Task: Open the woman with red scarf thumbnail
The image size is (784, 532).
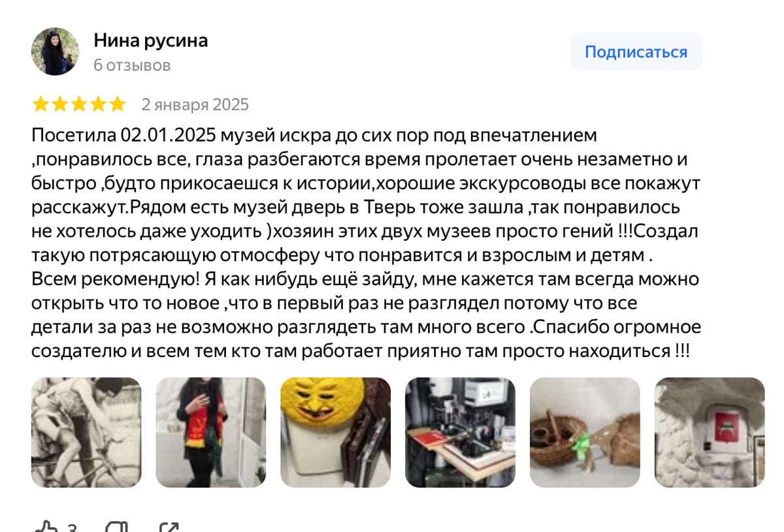Action: pyautogui.click(x=211, y=432)
